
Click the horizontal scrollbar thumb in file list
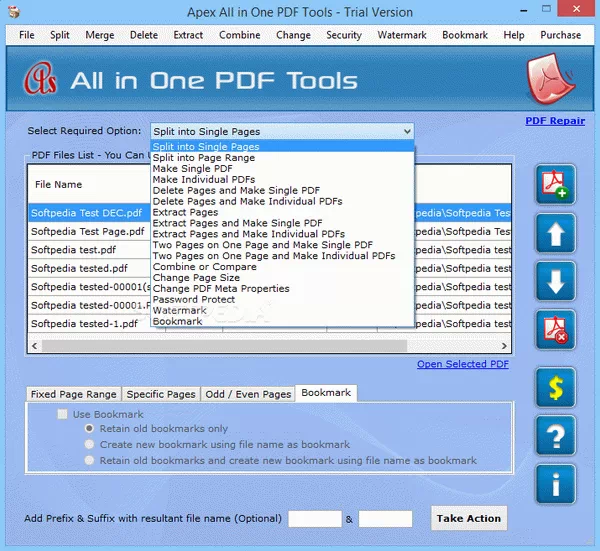click(x=224, y=346)
